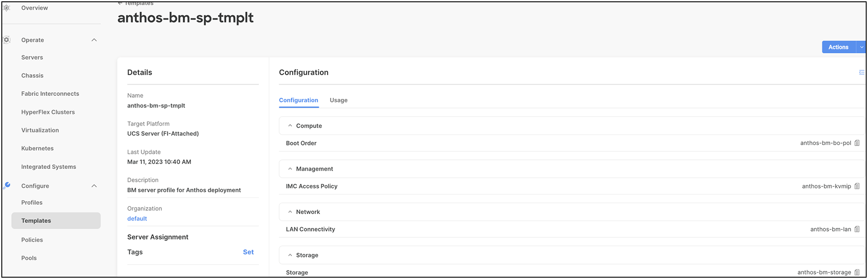Go to Overview in the sidebar
The width and height of the screenshot is (868, 279).
pos(34,8)
